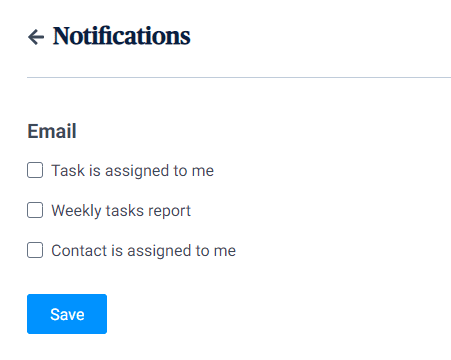Screen dimensions: 451x360
Task: Toggle email alerts for assigned tasks
Action: coord(35,170)
